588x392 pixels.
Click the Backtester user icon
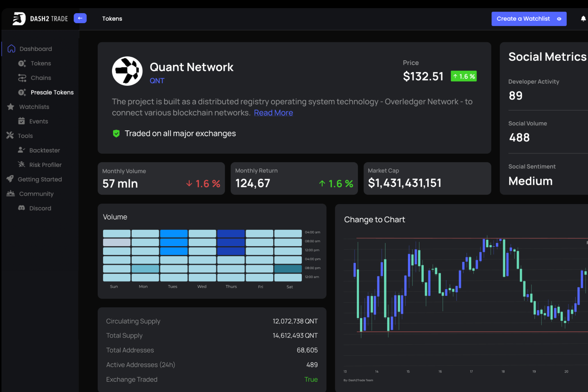click(21, 150)
